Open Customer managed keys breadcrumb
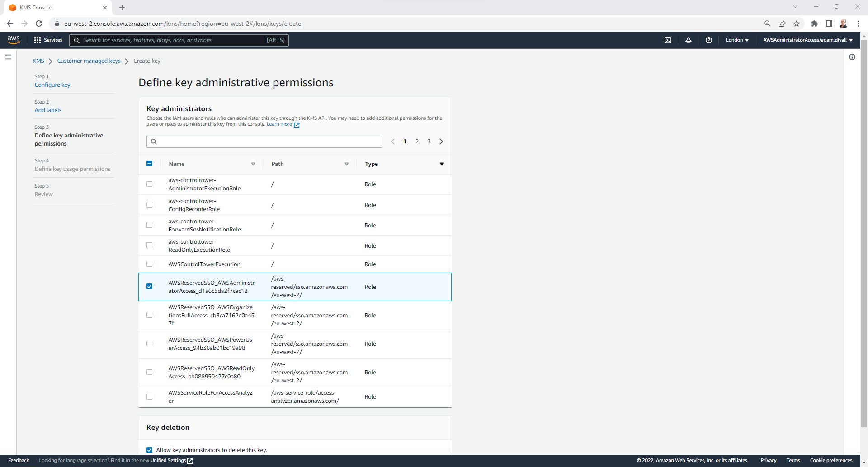 [89, 61]
